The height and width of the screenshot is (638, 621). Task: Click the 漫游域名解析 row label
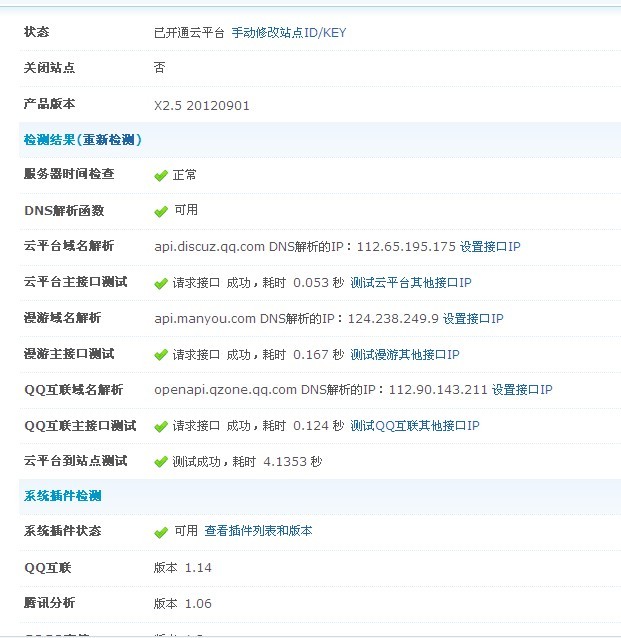63,317
